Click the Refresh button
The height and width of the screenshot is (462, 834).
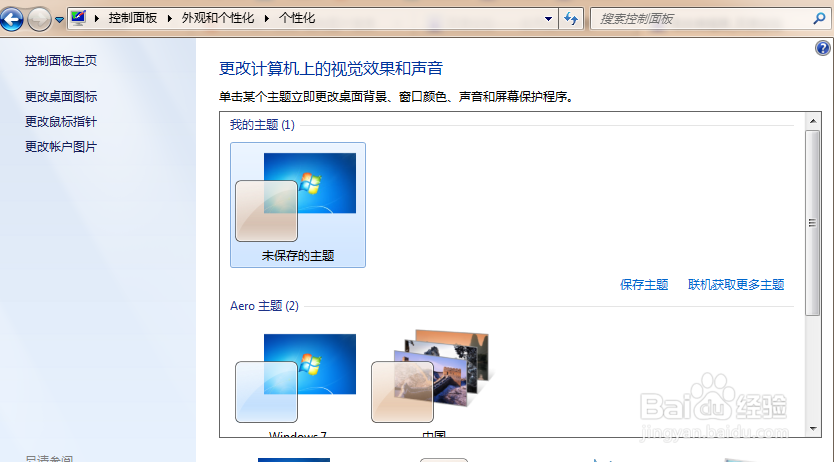[x=571, y=19]
